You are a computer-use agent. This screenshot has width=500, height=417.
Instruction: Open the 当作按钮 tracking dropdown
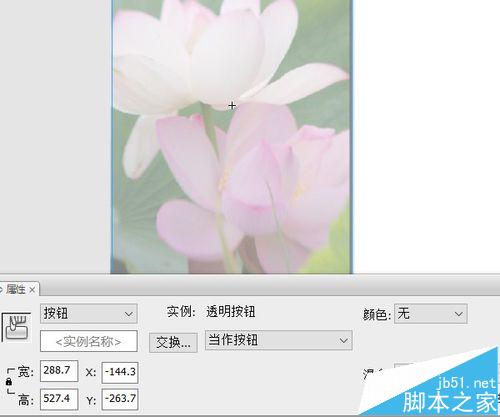click(x=279, y=340)
